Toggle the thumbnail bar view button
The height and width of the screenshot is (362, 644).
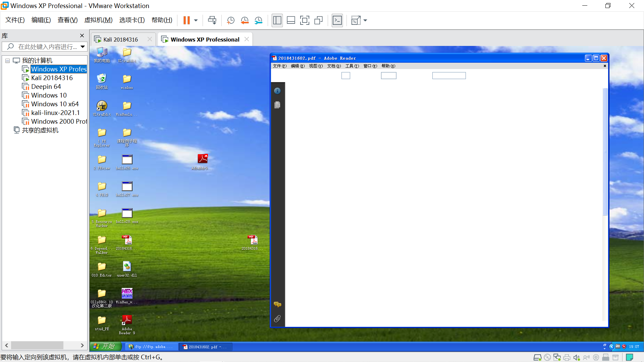pos(291,20)
